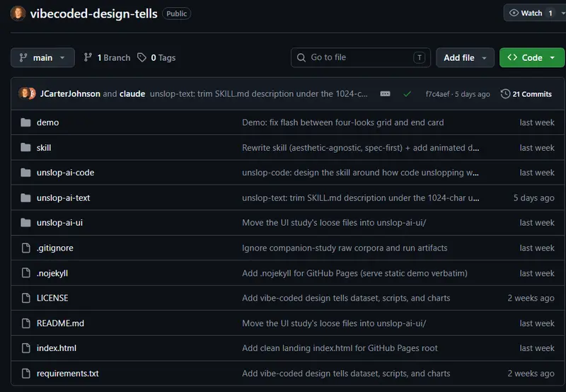Open commit 'unslop-code: design the skill around'
The width and height of the screenshot is (566, 392).
click(360, 173)
